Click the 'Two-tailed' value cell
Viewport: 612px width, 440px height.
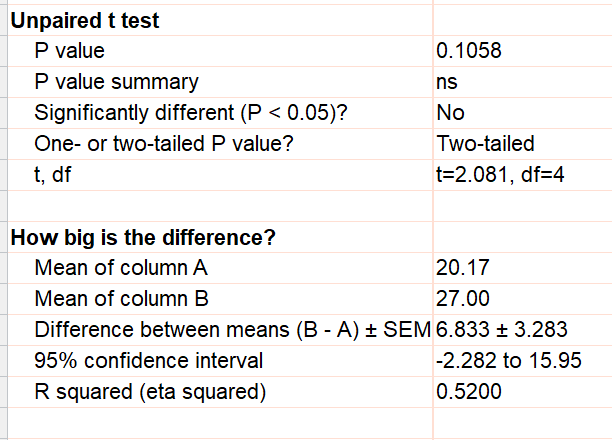click(x=486, y=143)
